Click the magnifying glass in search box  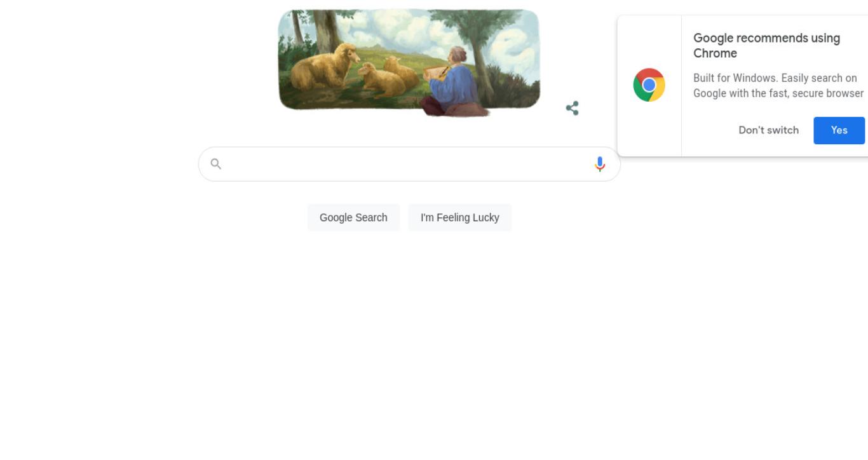tap(216, 164)
